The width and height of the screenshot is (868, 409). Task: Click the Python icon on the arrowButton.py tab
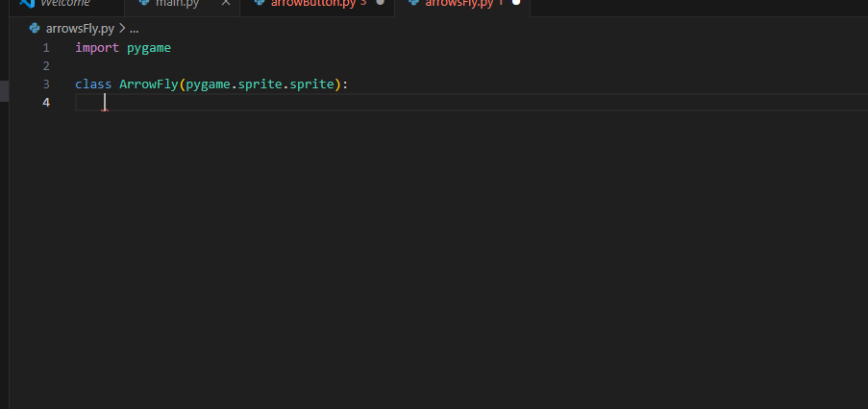point(260,3)
